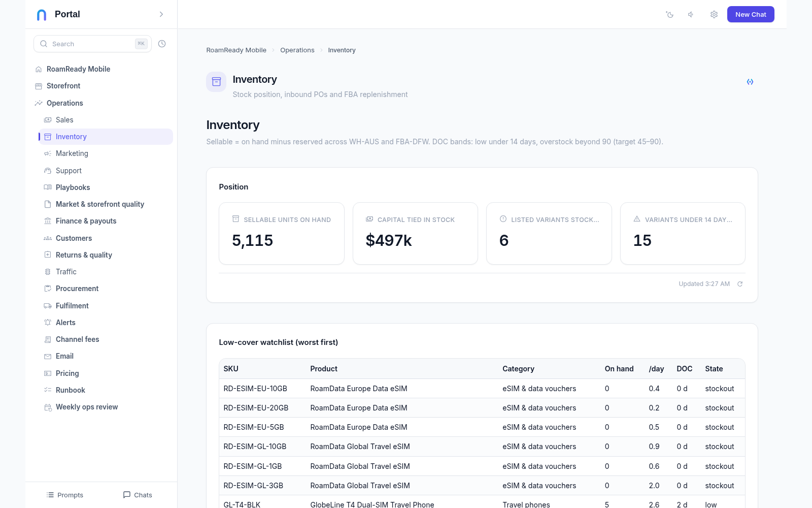
Task: Click the New Chat button
Action: [x=751, y=14]
